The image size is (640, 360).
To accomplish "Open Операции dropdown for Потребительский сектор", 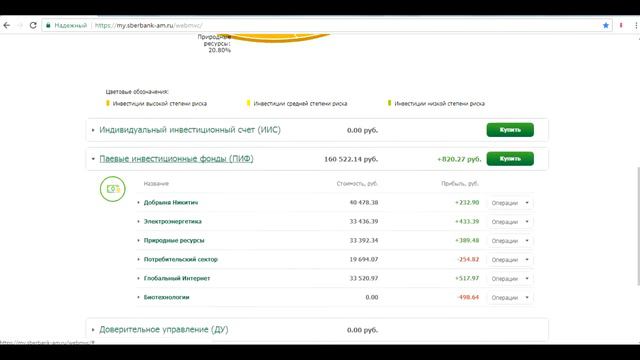I will click(x=510, y=260).
